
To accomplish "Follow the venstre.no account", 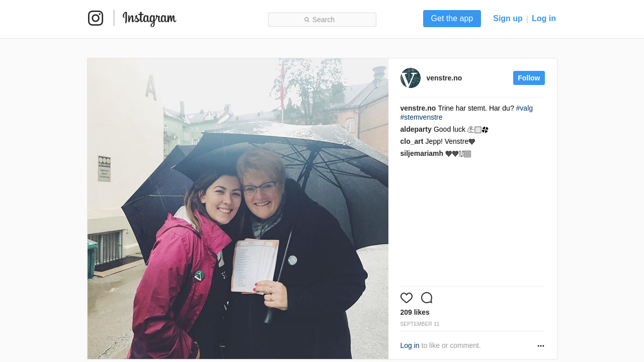I will [x=529, y=78].
